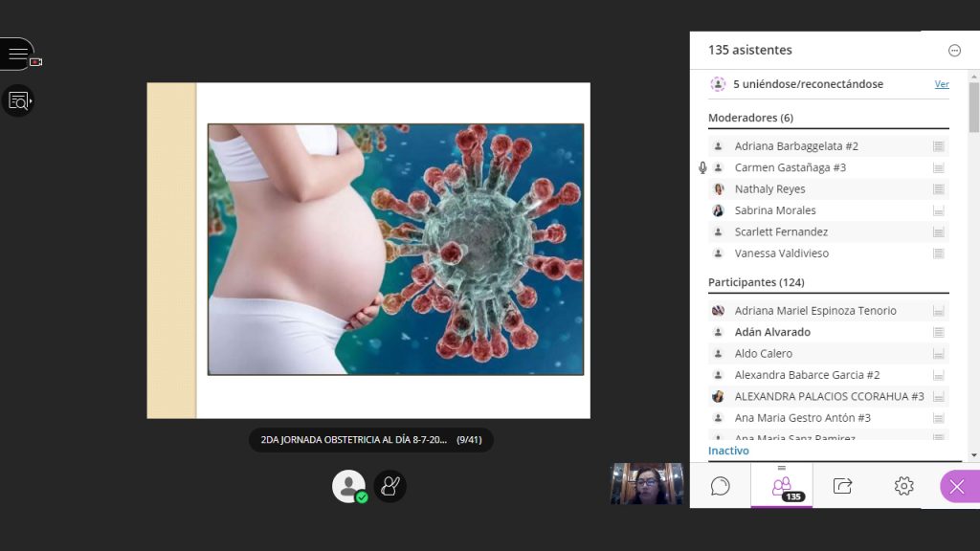Open attendee controls for Adán Alvarado
Image resolution: width=980 pixels, height=551 pixels.
click(x=938, y=332)
